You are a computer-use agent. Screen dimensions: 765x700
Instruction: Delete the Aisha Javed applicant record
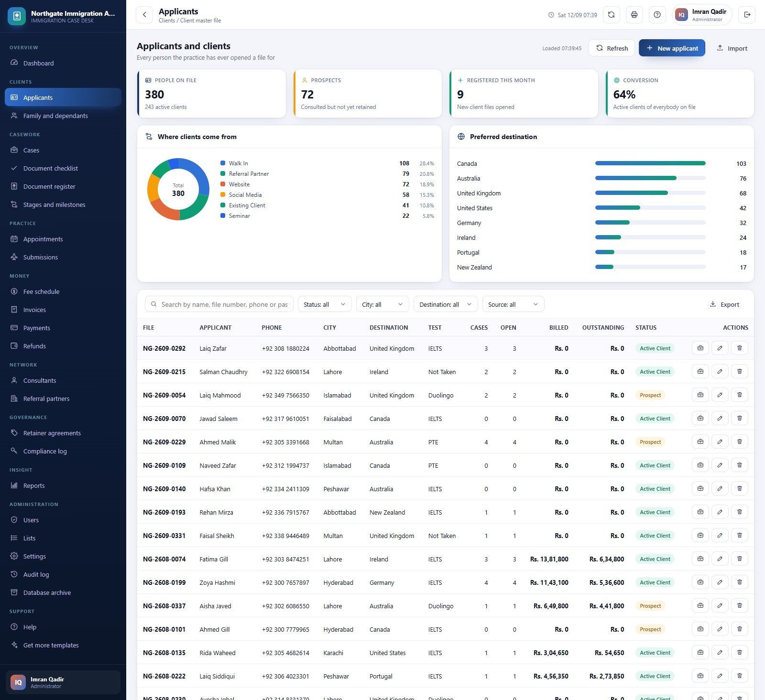tap(739, 605)
